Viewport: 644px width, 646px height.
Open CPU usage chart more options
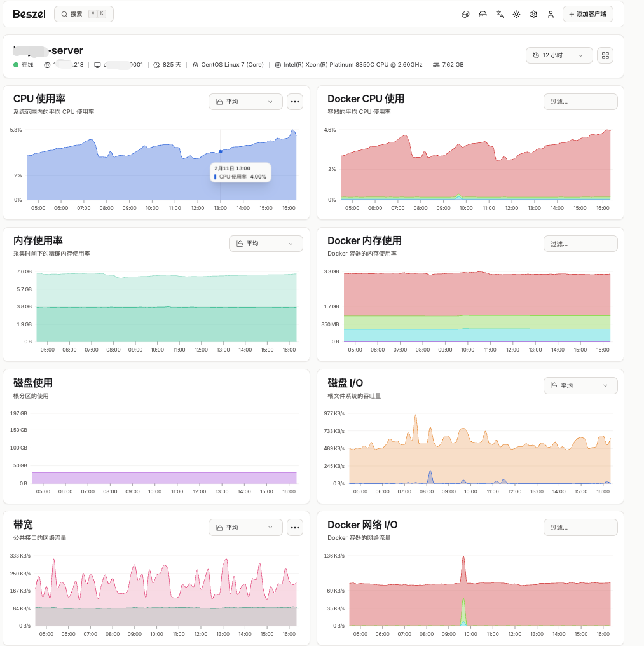tap(294, 102)
